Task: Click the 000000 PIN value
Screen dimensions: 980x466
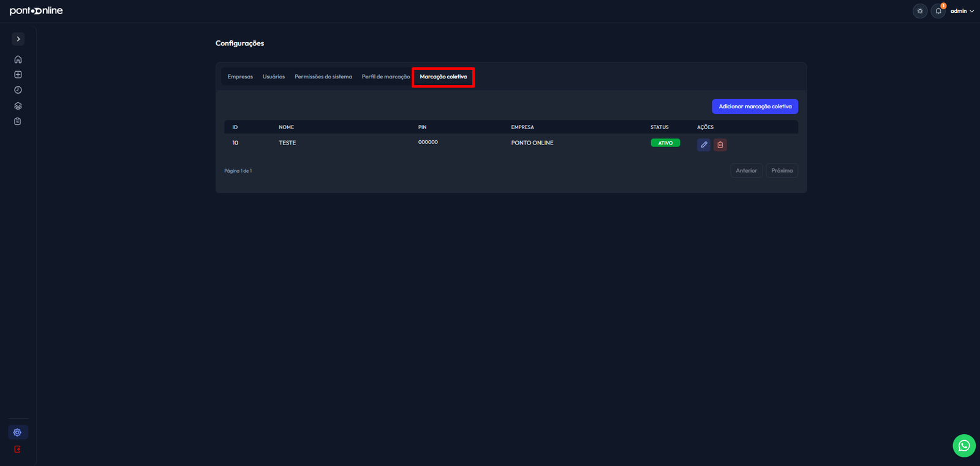Action: 428,142
